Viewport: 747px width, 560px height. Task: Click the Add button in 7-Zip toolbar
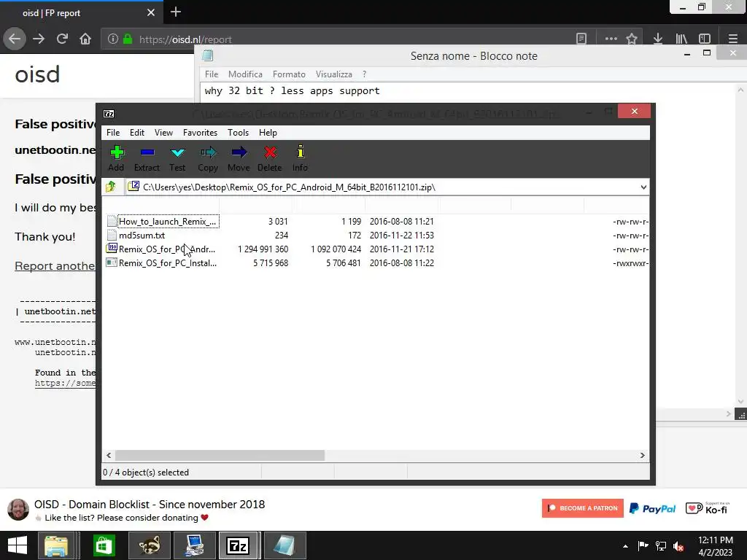(116, 158)
